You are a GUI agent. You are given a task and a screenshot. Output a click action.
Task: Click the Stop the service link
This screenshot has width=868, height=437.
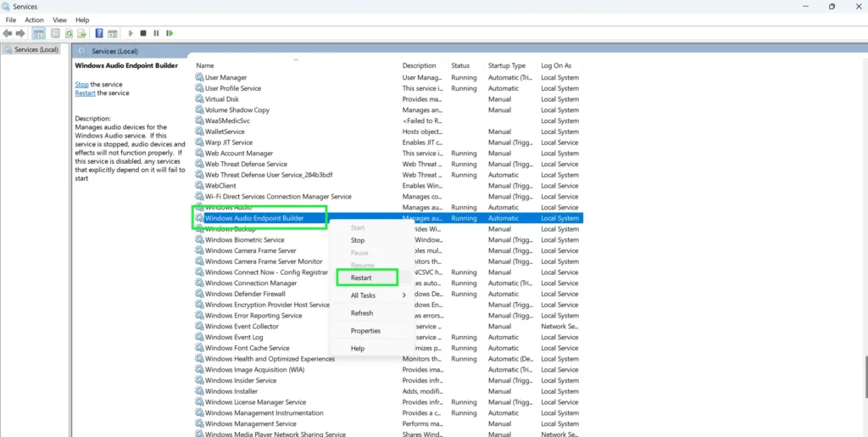(81, 84)
